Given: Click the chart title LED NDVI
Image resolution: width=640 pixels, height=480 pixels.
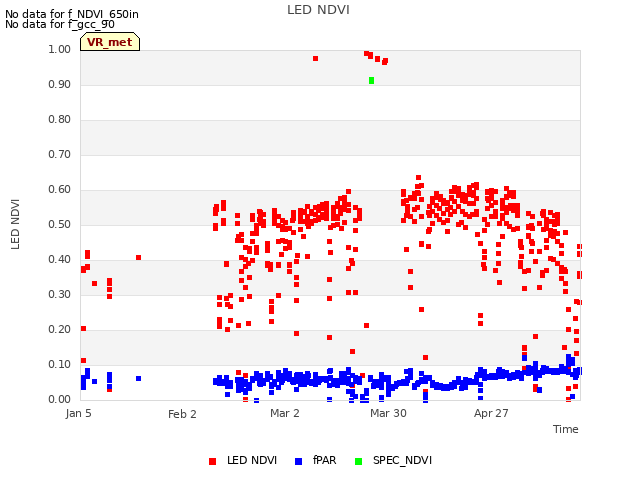Looking at the screenshot, I should click(318, 10).
